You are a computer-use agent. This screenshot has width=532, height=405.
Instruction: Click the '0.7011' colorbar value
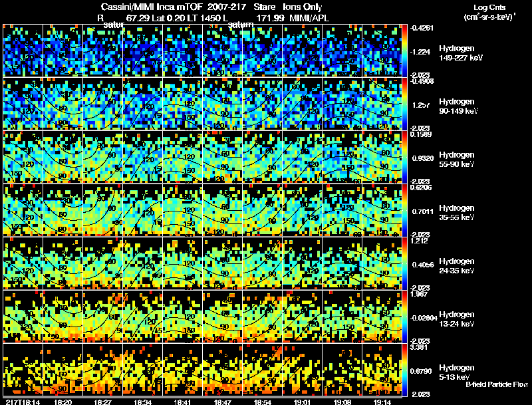pyautogui.click(x=423, y=211)
